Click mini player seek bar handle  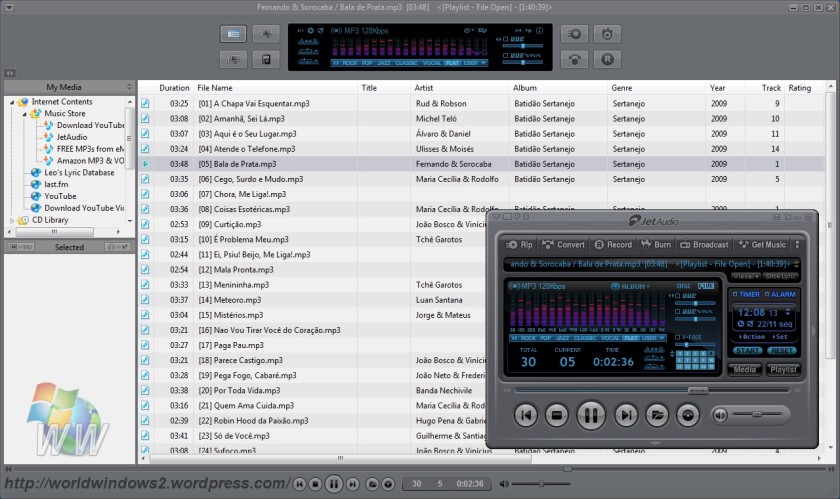coord(698,391)
